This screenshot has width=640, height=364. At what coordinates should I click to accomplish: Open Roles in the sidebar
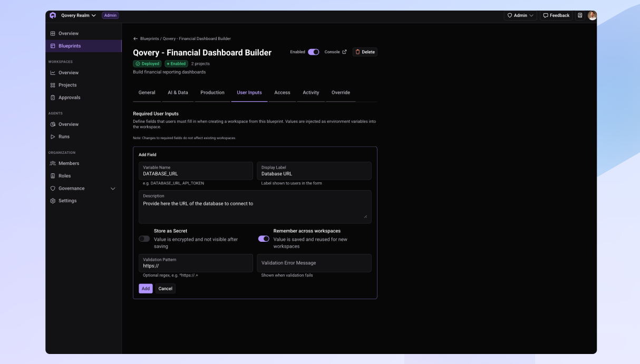[83, 176]
